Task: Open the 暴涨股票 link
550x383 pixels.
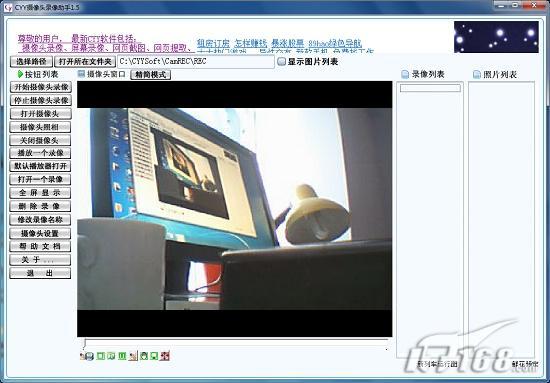Action: click(288, 43)
